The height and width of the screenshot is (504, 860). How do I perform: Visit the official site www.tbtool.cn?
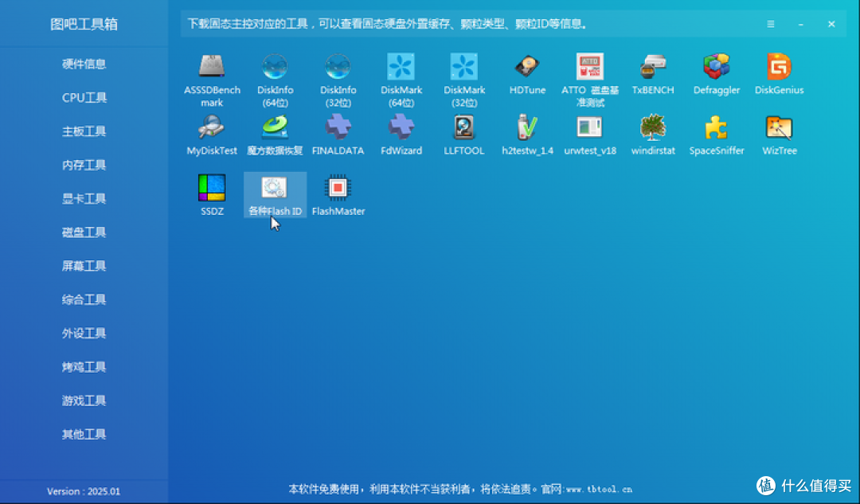(599, 489)
